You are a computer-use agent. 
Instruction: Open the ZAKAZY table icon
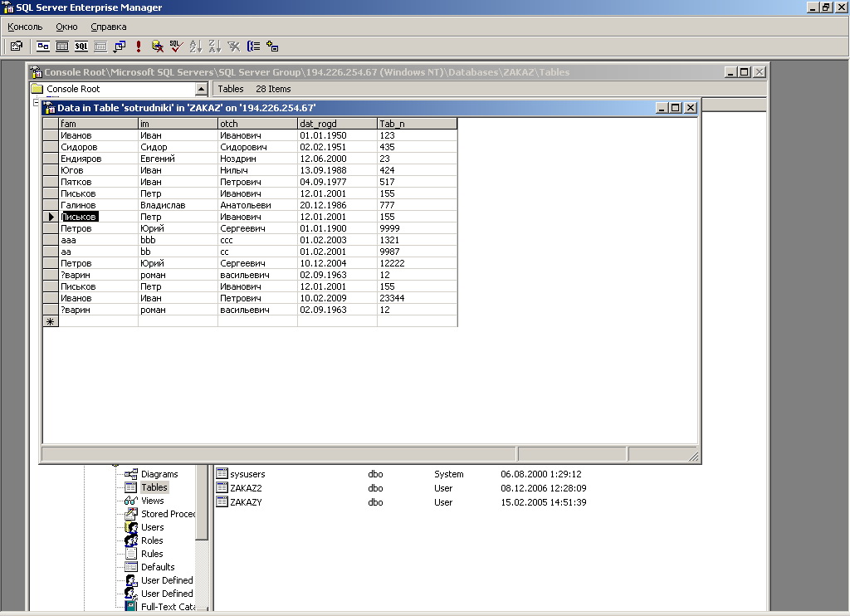pos(222,502)
